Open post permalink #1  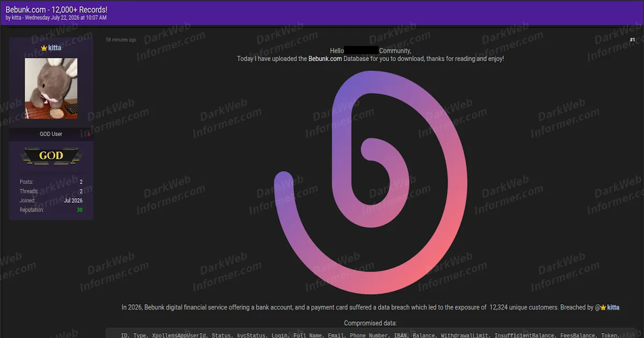[632, 40]
